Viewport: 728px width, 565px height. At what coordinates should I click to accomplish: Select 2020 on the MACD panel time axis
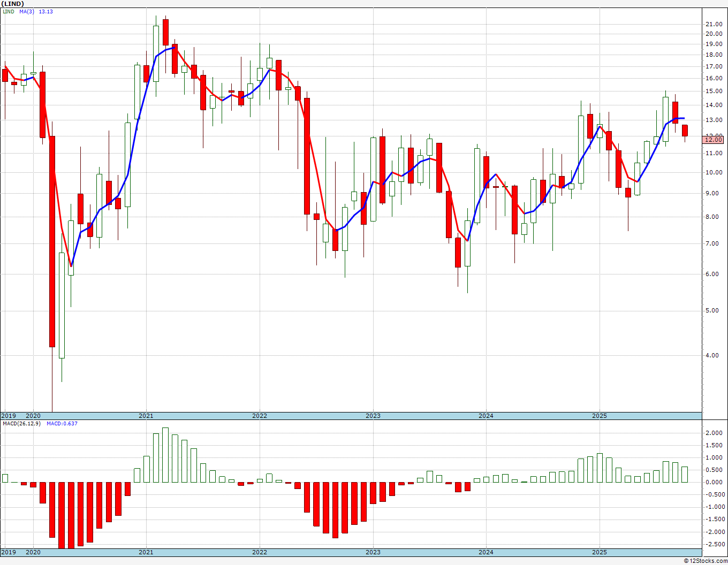(33, 552)
